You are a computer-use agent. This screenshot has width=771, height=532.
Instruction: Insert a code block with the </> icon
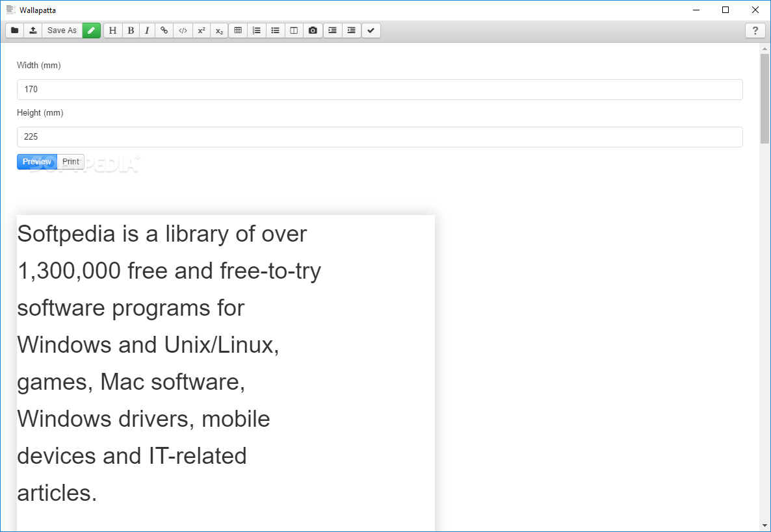point(183,31)
